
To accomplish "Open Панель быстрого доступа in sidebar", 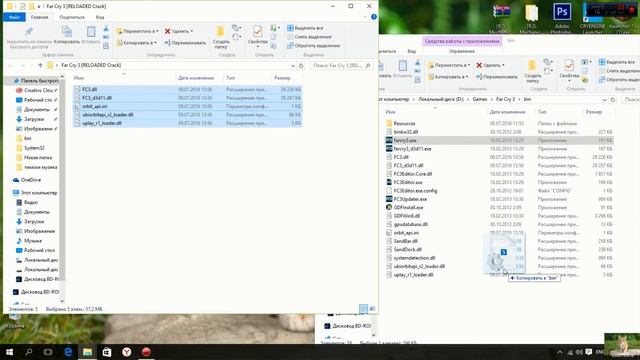I will coord(36,81).
